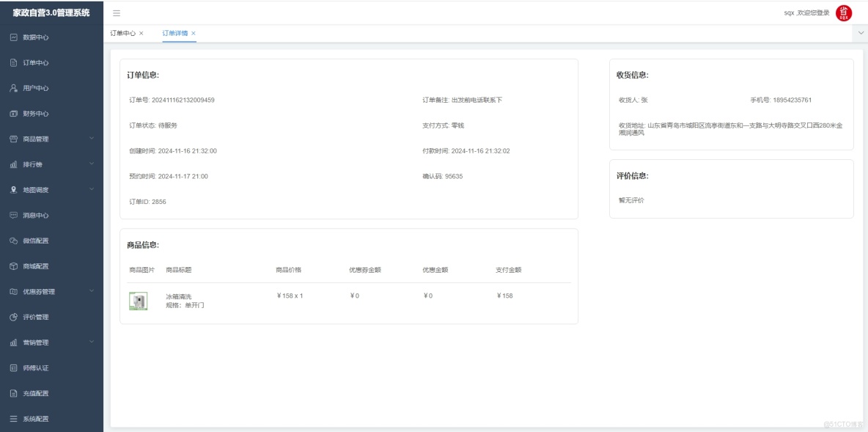Close the 订单详情 tab with its × button
The height and width of the screenshot is (432, 868).
pyautogui.click(x=193, y=33)
